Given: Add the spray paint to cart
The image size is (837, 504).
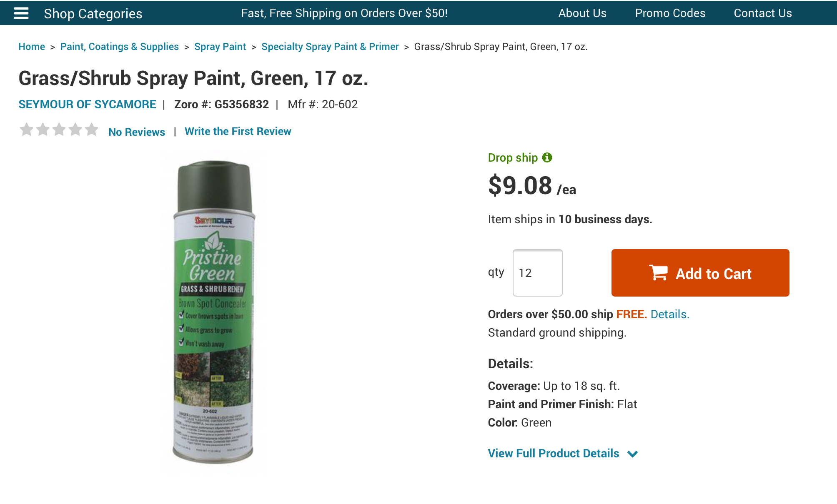Looking at the screenshot, I should coord(700,273).
